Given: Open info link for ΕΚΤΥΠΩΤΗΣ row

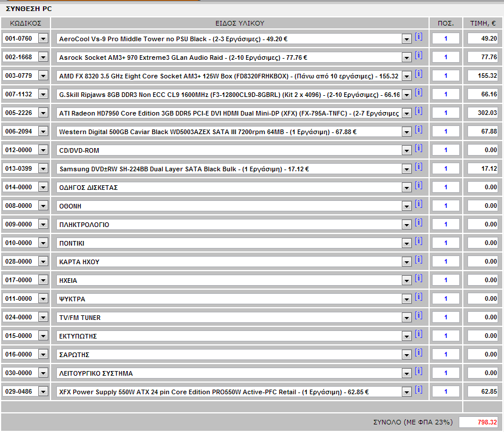Looking at the screenshot, I should pos(419,334).
